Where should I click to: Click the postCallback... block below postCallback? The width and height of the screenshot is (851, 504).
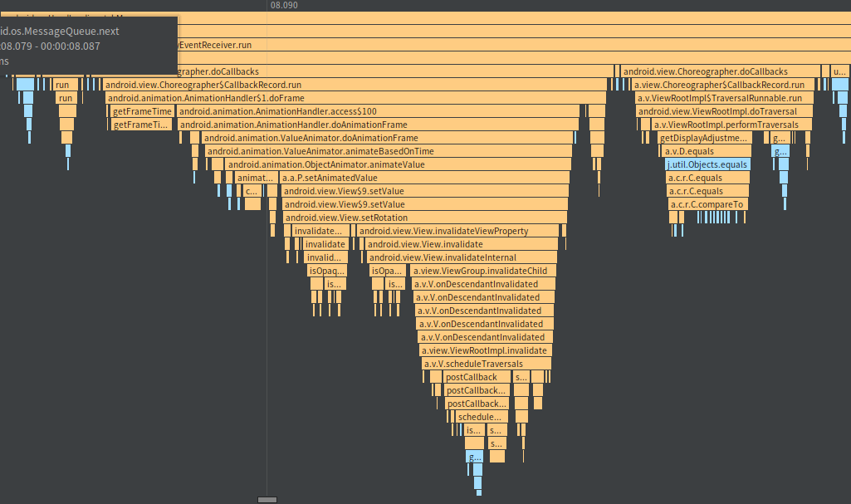pyautogui.click(x=477, y=390)
